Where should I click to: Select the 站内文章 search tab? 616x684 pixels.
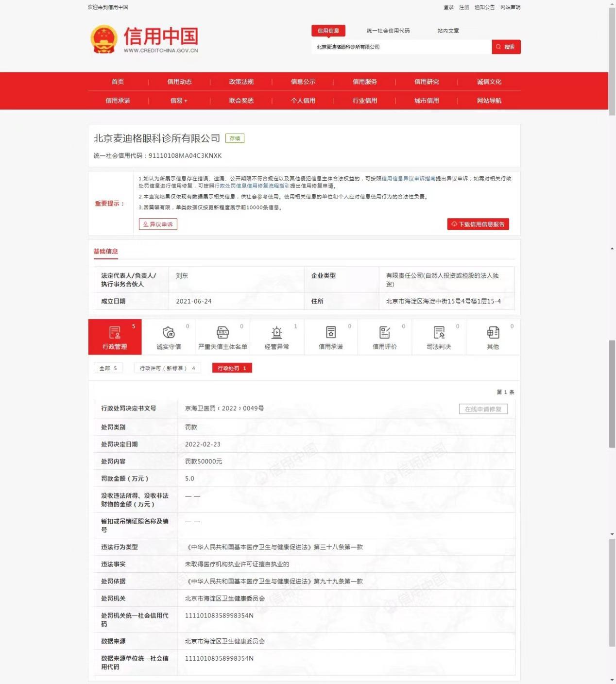(448, 31)
